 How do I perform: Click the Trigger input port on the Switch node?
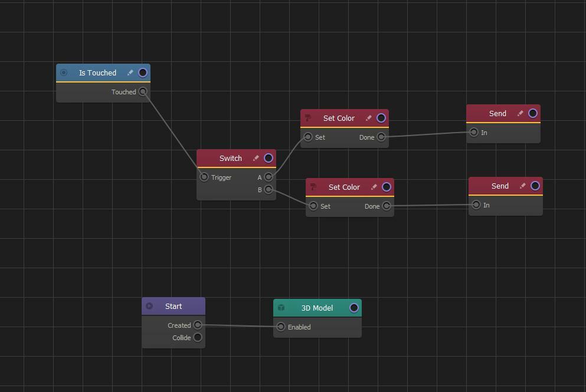[x=204, y=177]
